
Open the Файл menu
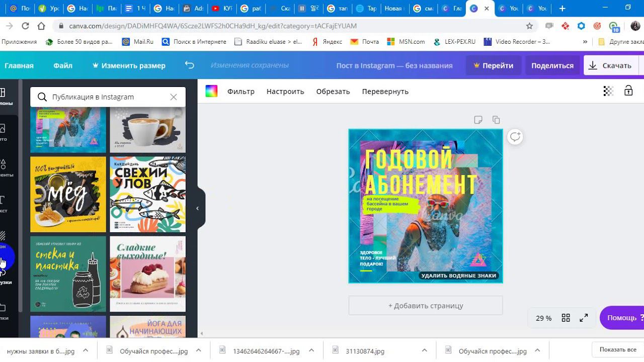63,65
